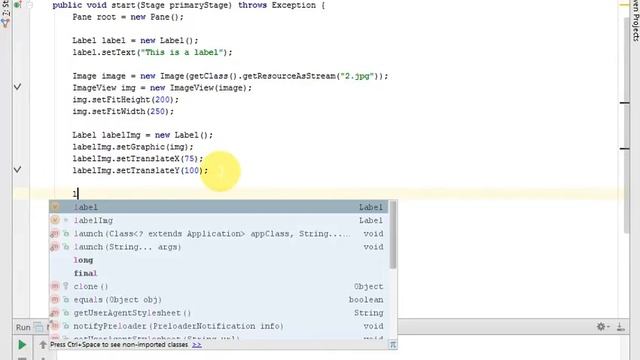Image resolution: width=640 pixels, height=360 pixels.
Task: Open the Run tool window tab
Action: pyautogui.click(x=23, y=327)
